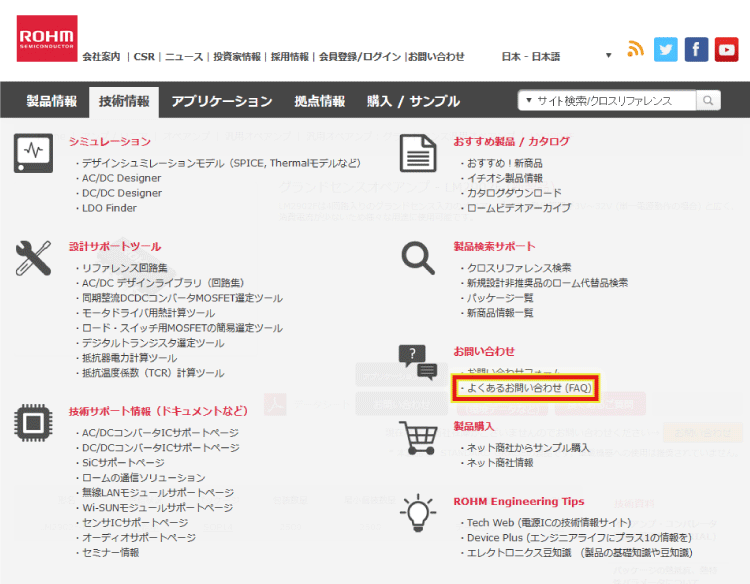The image size is (750, 584).
Task: Open the RSS feed icon
Action: point(635,49)
